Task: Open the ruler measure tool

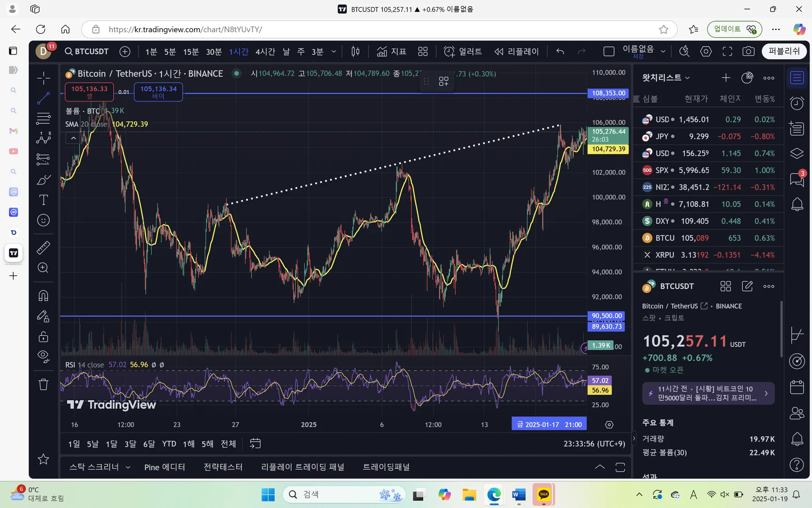Action: click(x=43, y=247)
